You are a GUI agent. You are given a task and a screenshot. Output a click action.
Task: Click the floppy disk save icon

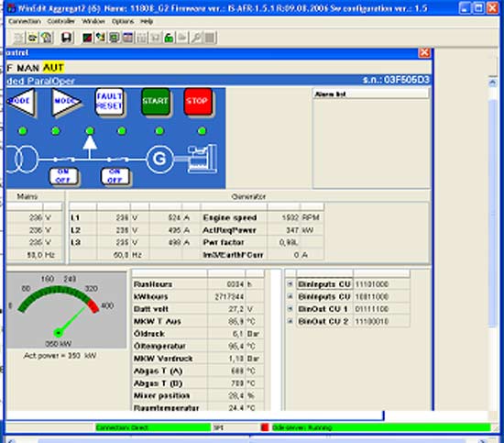pyautogui.click(x=67, y=38)
